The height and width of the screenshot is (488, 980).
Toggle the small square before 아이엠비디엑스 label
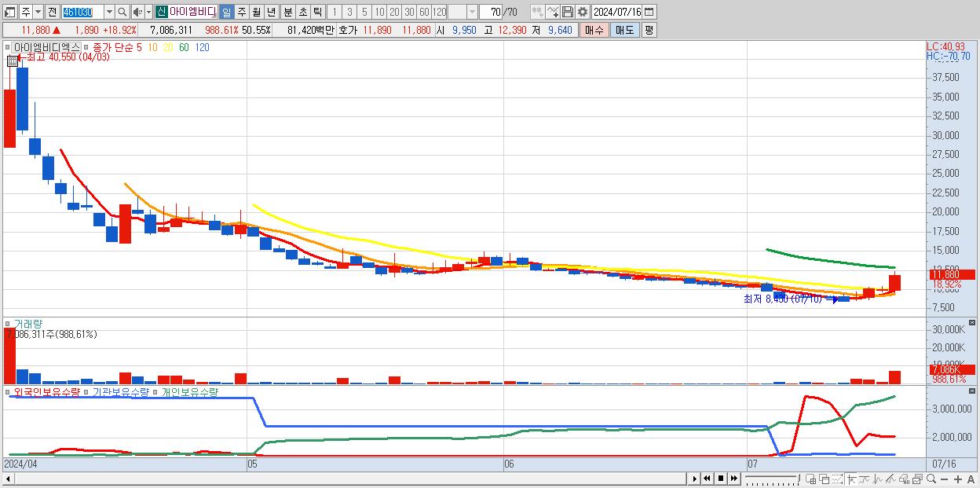tap(9, 47)
